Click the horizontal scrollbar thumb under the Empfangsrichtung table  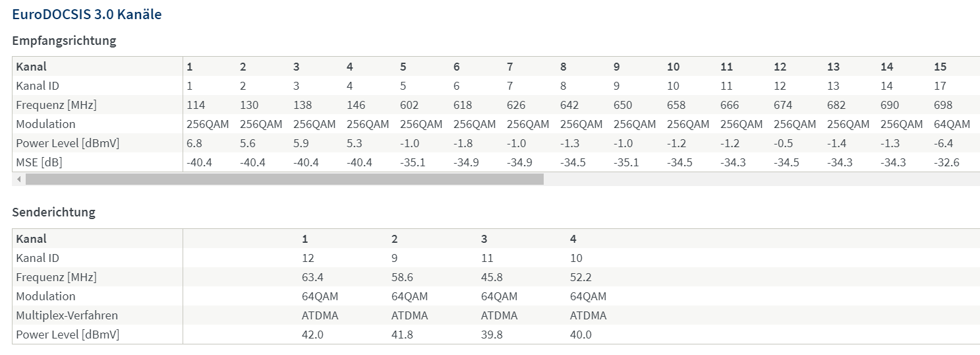(x=285, y=179)
